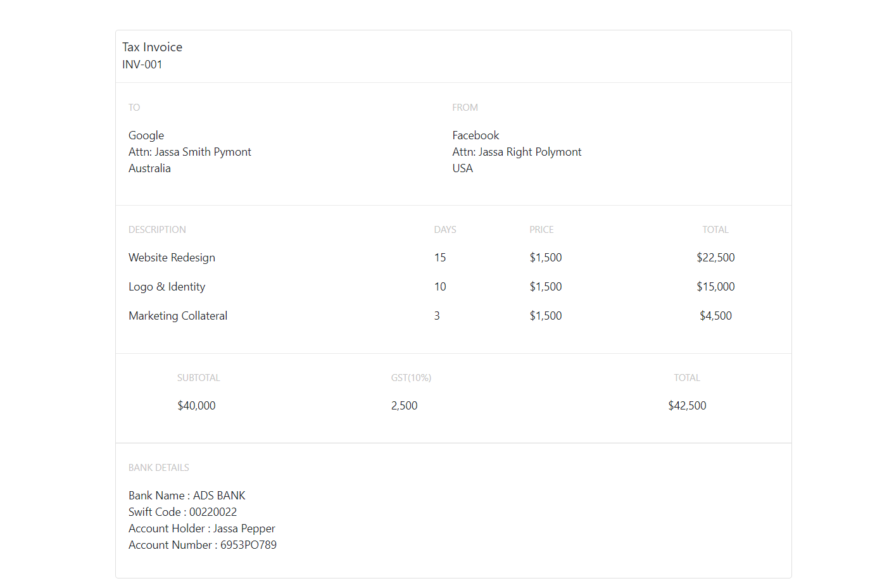Click the $1,500 price for Marketing Collateral
Screen dimensions: 882x588
[546, 316]
